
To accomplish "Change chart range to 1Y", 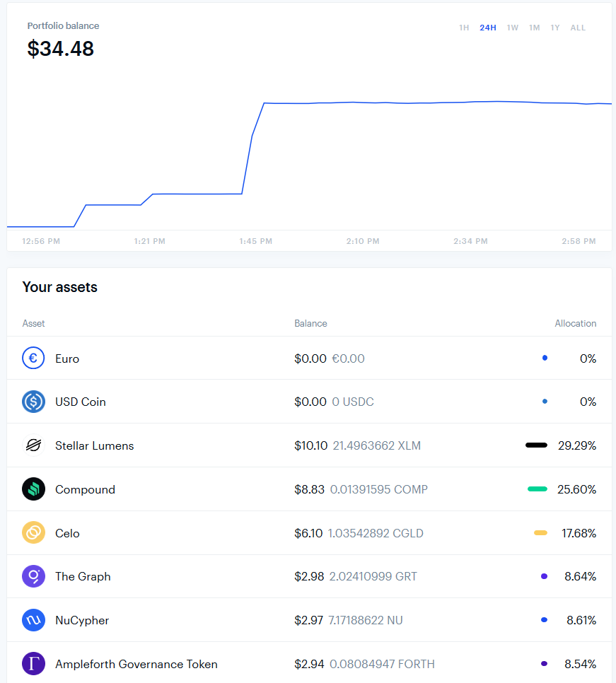I will [x=555, y=28].
